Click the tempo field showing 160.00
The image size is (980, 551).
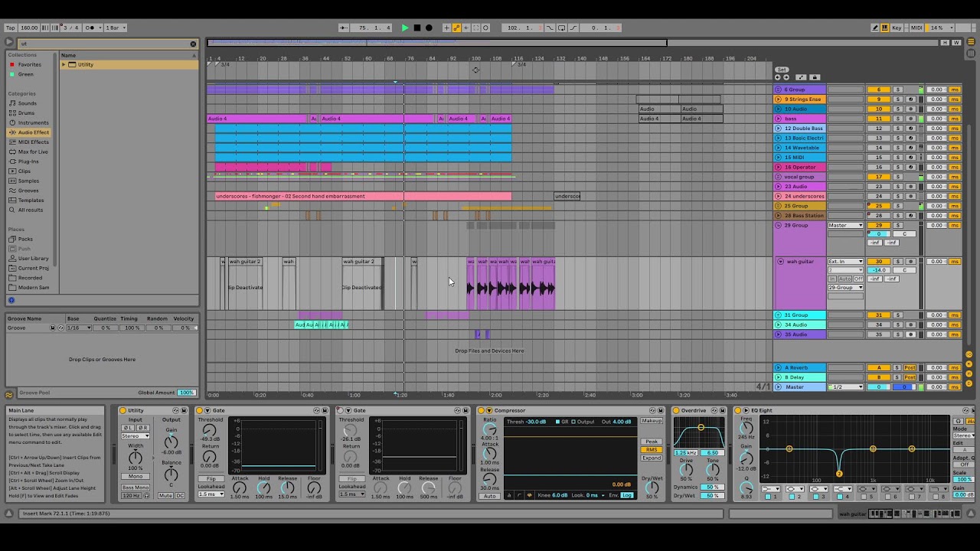[28, 28]
